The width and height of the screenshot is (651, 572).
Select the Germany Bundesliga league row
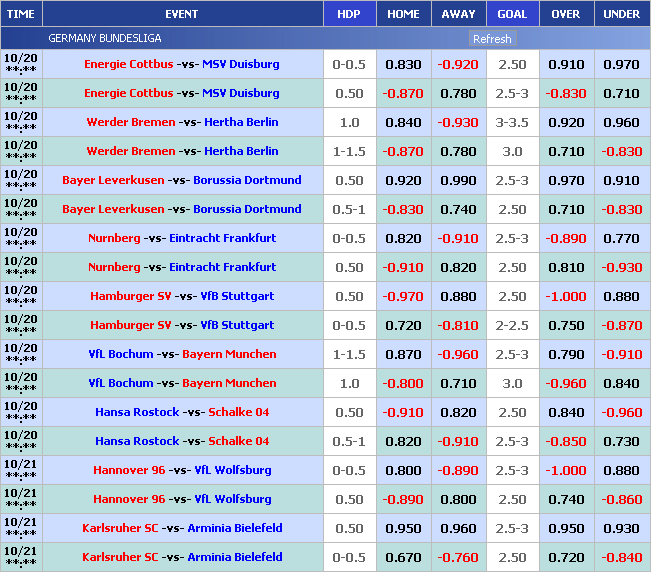(x=105, y=38)
